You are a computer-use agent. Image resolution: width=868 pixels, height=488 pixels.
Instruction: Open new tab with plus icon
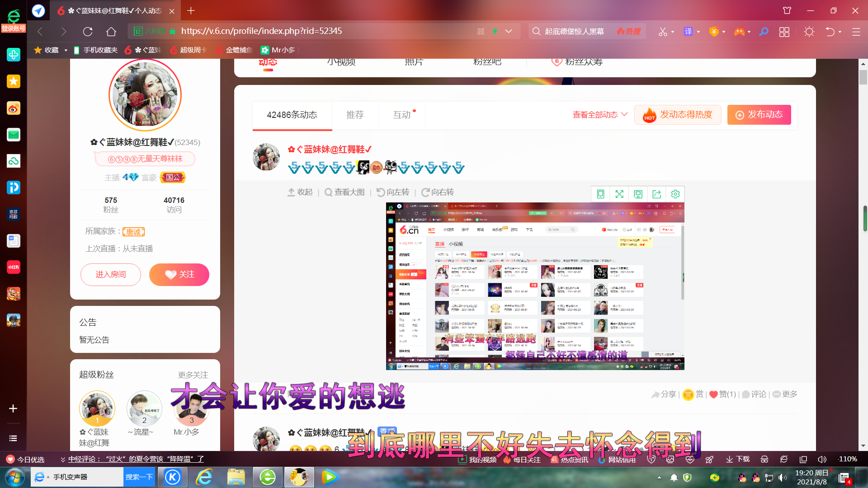click(191, 10)
